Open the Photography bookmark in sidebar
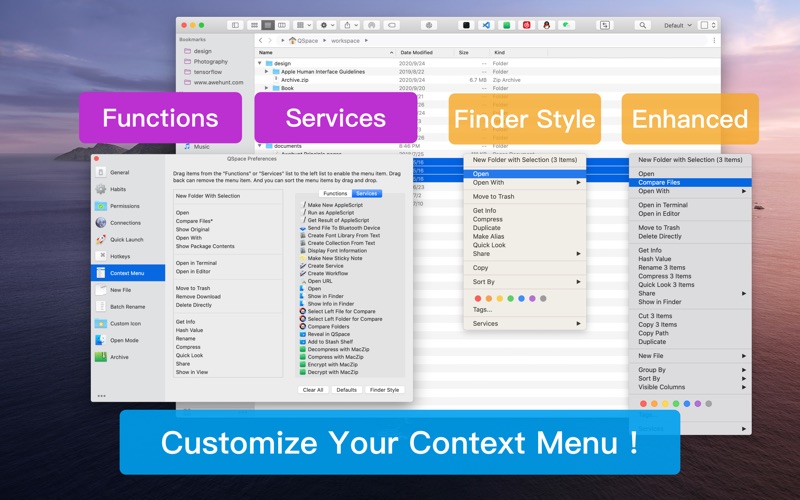The image size is (800, 500). (210, 61)
